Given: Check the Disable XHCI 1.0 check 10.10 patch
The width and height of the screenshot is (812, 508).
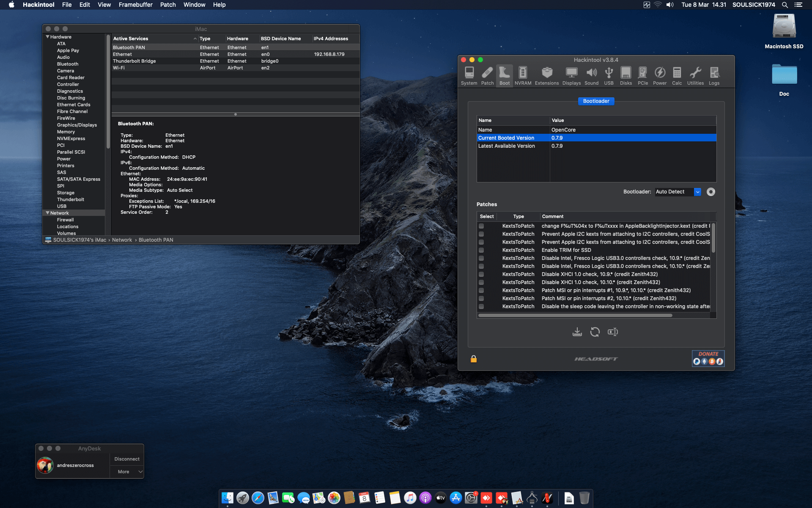Looking at the screenshot, I should [481, 282].
